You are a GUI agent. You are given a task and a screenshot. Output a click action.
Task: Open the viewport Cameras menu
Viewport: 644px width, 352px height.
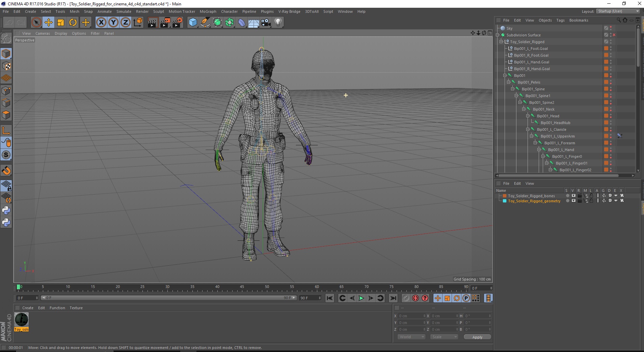43,33
